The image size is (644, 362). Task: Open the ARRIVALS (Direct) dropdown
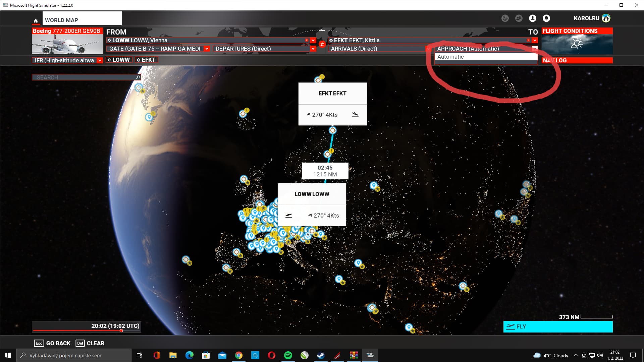pos(428,49)
